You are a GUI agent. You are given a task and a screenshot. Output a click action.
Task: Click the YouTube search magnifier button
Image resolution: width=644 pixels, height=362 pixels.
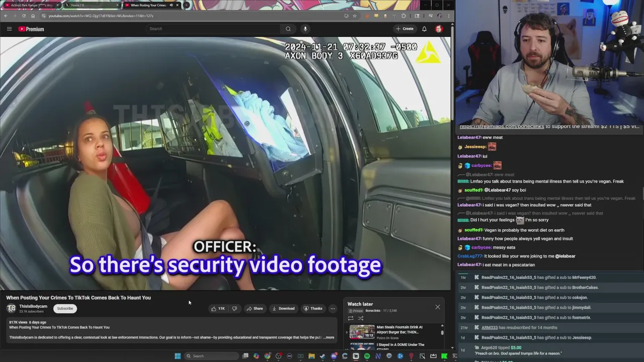[288, 29]
